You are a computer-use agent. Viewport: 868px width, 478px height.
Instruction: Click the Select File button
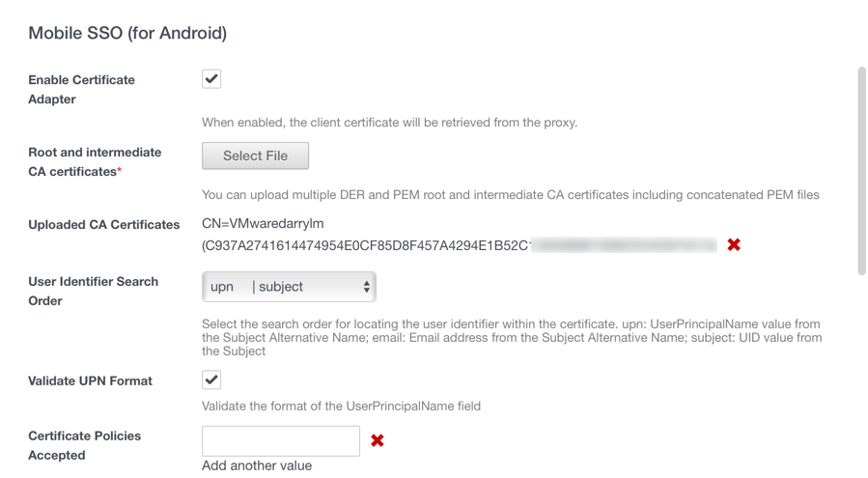pos(255,155)
